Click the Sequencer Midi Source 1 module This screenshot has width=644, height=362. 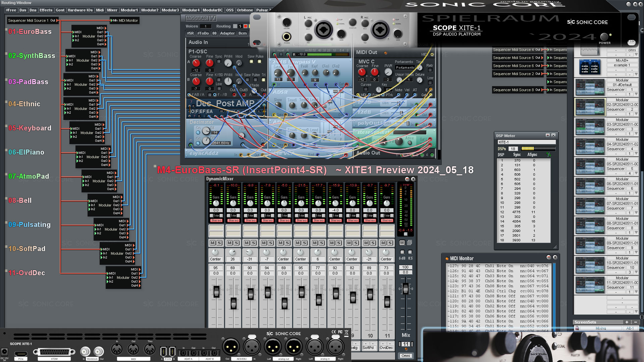(32, 20)
